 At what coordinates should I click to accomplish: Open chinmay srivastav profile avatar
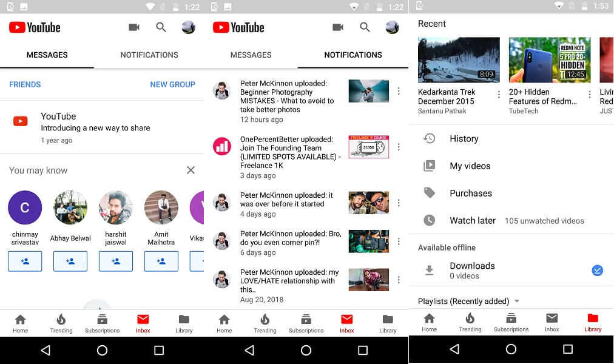tap(25, 207)
